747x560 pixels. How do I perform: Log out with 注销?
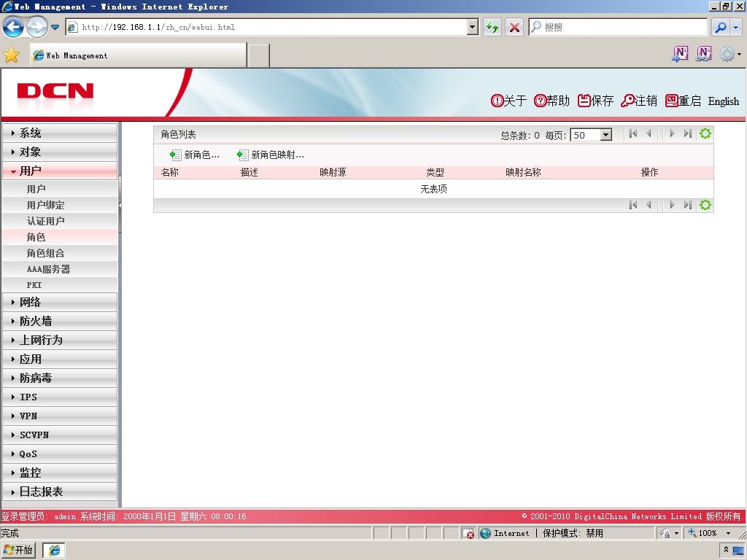(x=639, y=101)
